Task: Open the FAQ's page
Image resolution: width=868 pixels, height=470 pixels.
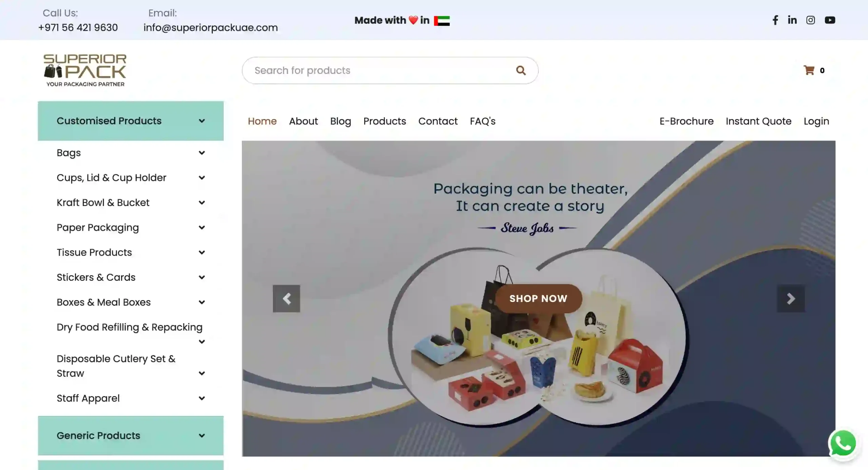Action: [482, 121]
